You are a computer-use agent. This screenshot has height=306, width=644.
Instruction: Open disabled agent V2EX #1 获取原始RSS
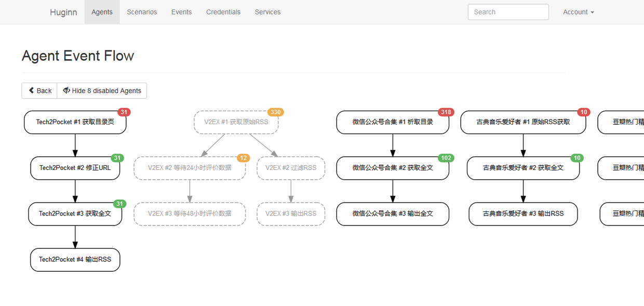pyautogui.click(x=236, y=122)
